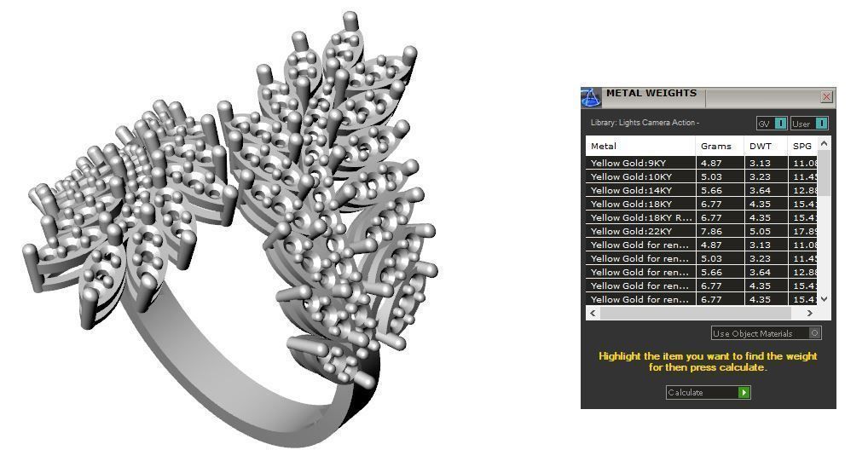This screenshot has height=473, width=868.
Task: Click the vertical scrollbar thumb of metals list
Action: point(824,173)
